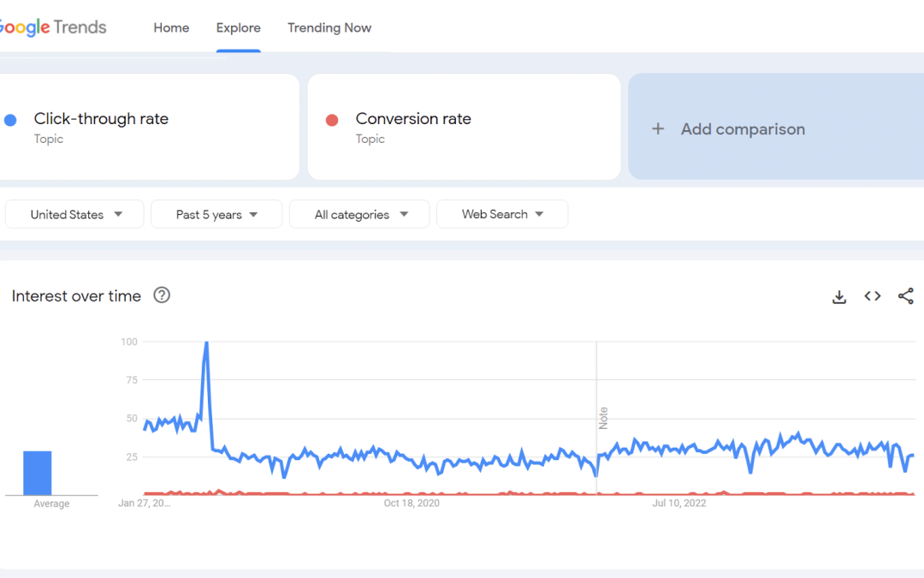
Task: Open the United States region dropdown
Action: click(74, 214)
